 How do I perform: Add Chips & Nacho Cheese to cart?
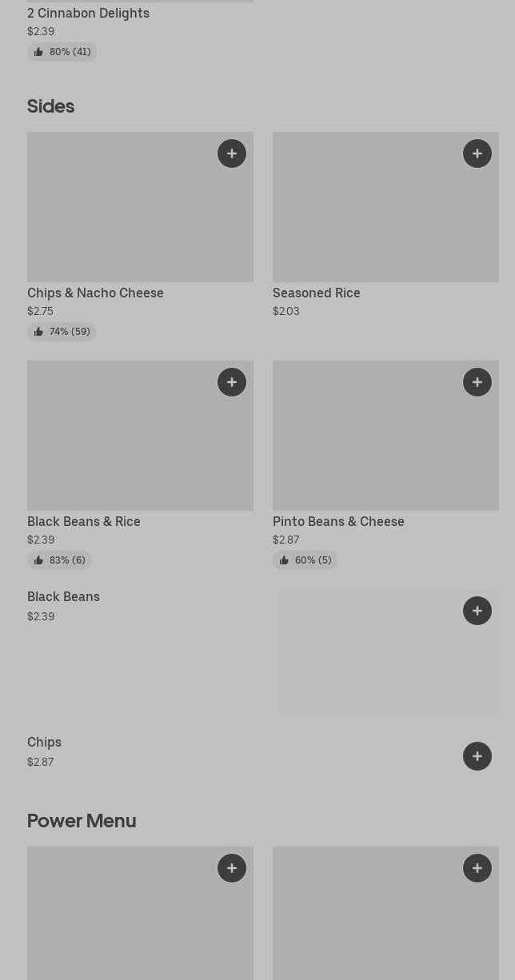point(232,153)
